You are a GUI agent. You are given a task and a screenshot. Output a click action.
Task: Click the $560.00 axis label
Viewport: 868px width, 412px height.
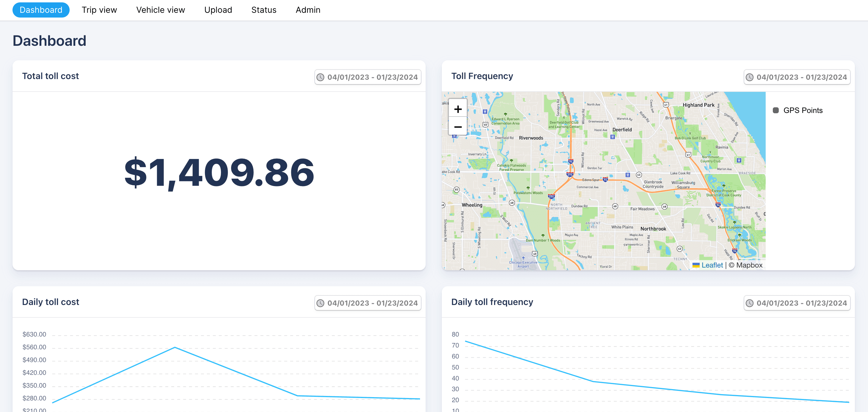pyautogui.click(x=34, y=347)
